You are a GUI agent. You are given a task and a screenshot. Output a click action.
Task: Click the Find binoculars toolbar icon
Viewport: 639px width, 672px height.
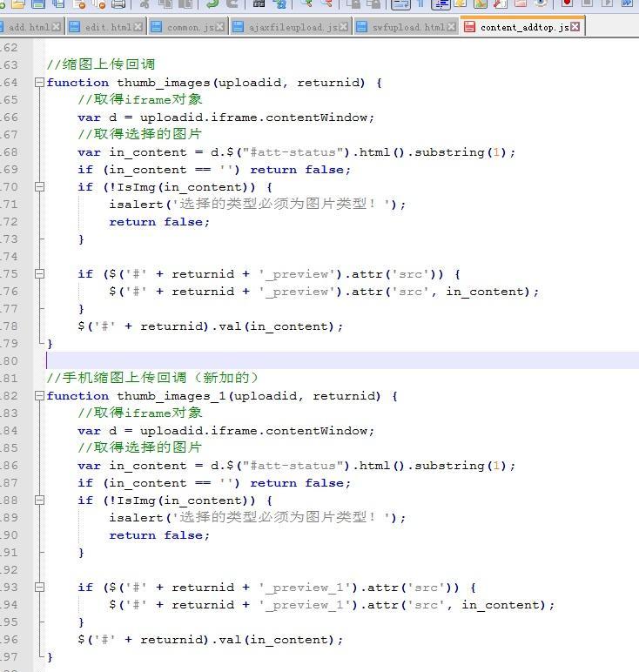click(259, 3)
